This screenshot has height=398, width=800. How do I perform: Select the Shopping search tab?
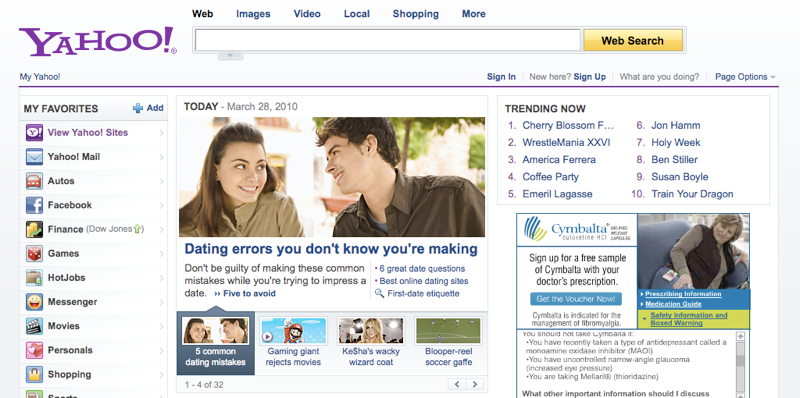415,14
